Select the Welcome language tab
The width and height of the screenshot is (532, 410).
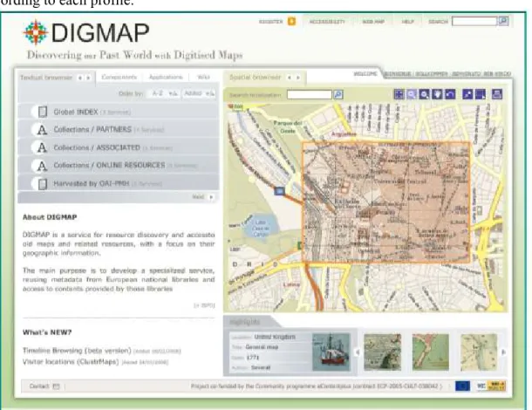(365, 73)
